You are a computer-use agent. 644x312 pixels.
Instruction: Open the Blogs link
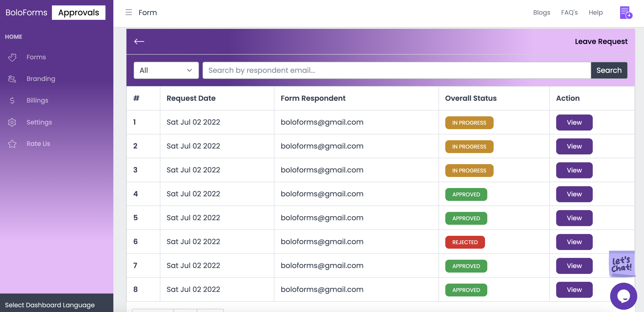[541, 12]
